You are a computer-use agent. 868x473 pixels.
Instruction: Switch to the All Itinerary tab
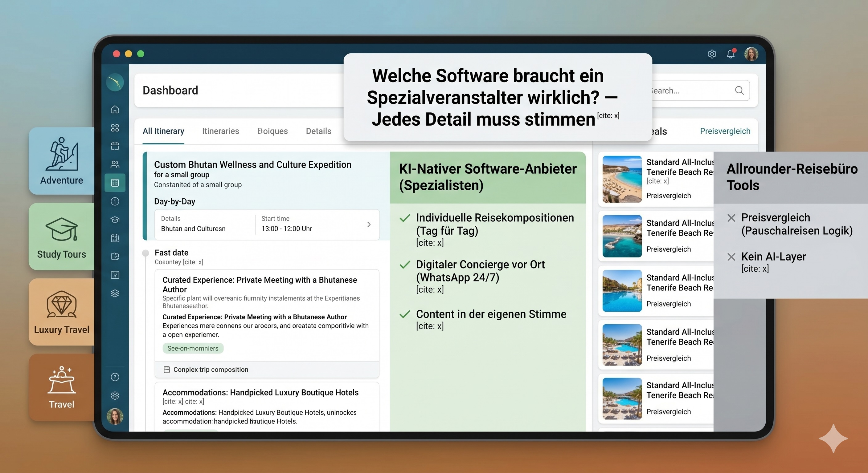[x=163, y=131]
